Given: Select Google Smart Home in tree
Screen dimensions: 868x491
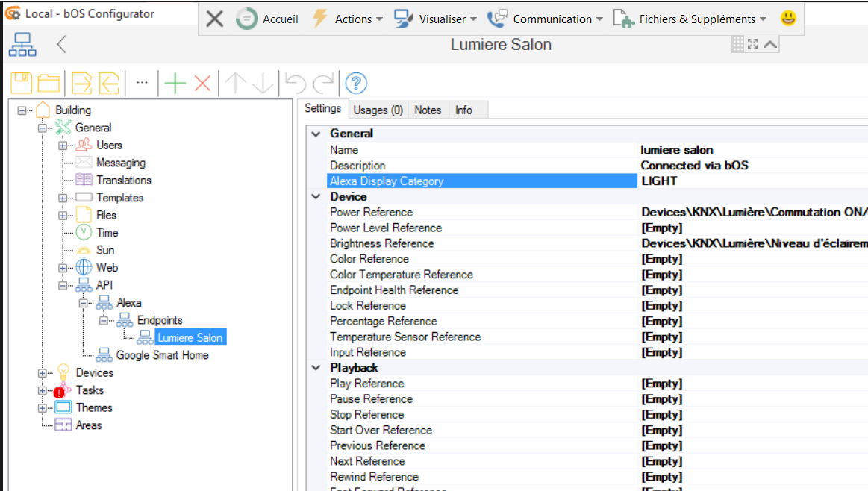Looking at the screenshot, I should [162, 355].
